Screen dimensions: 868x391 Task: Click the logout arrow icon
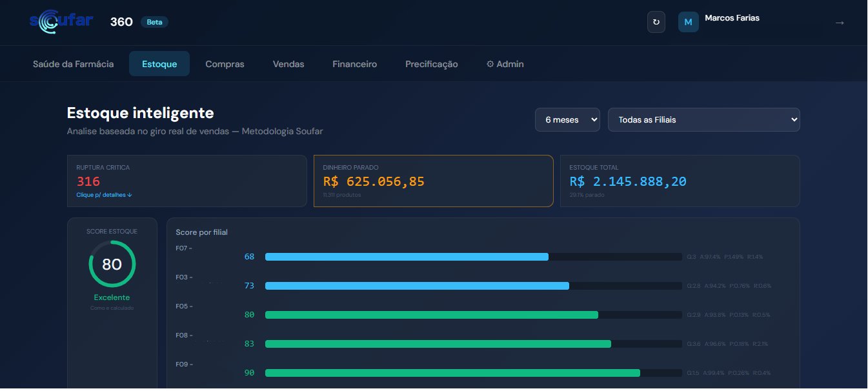(840, 23)
